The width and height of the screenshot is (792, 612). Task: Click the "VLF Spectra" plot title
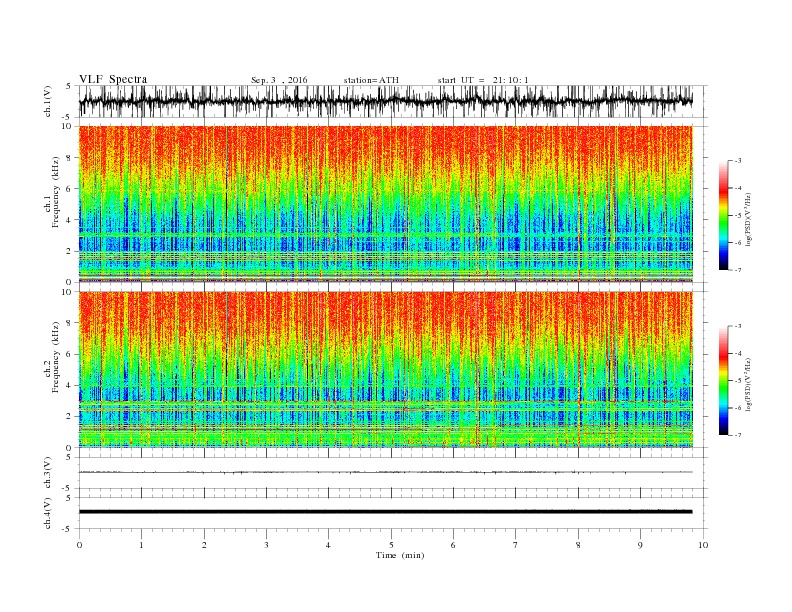point(113,79)
